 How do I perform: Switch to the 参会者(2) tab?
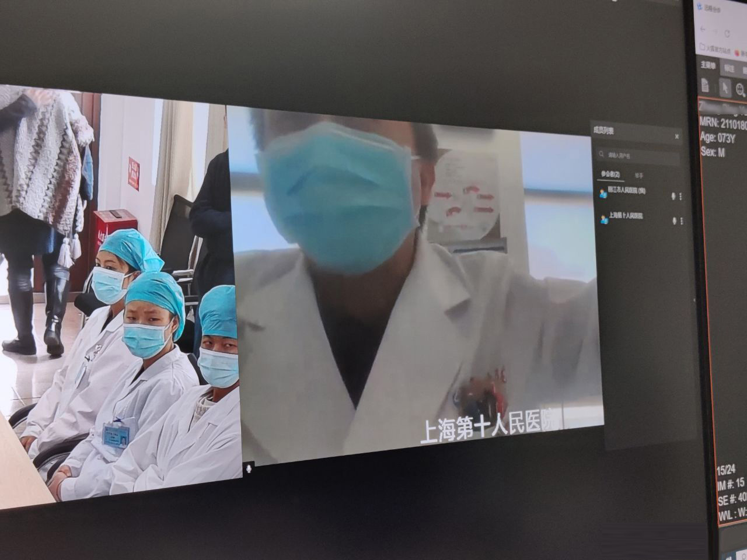[610, 175]
